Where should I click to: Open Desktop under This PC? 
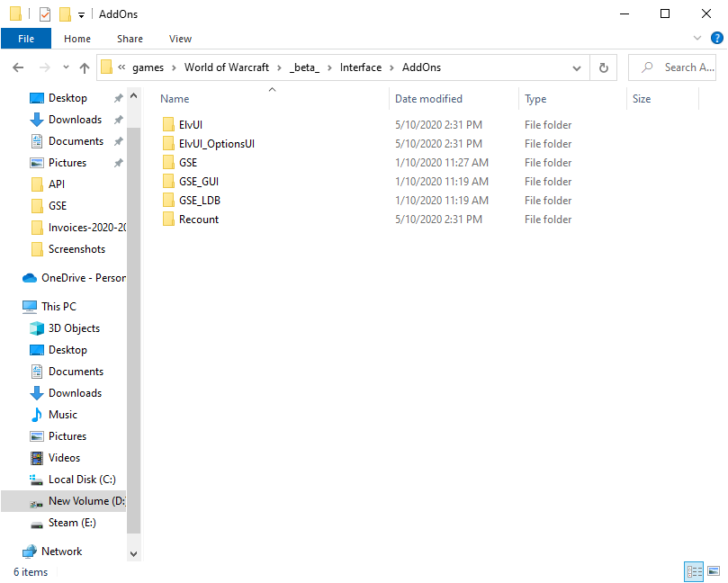[67, 350]
